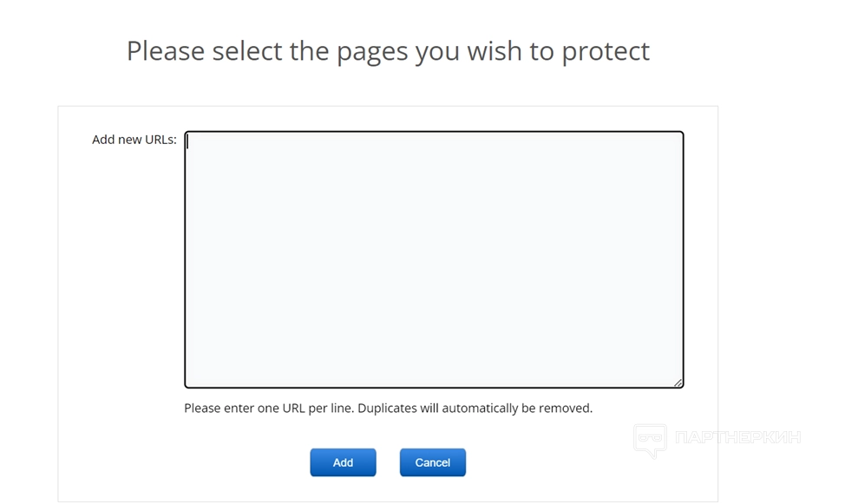Focus the Add new URLs text area
This screenshot has height=504, width=845.
tap(434, 259)
